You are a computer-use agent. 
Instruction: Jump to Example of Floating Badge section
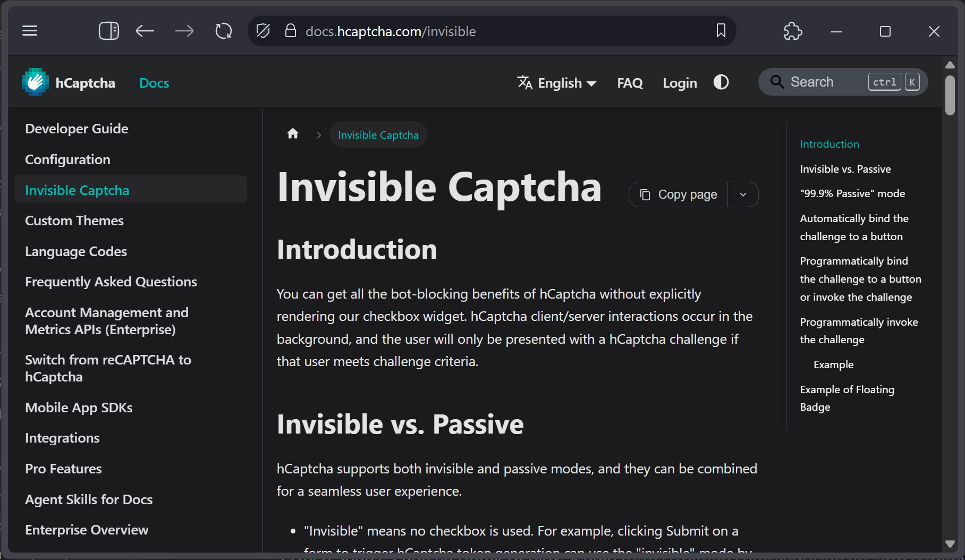click(x=847, y=398)
